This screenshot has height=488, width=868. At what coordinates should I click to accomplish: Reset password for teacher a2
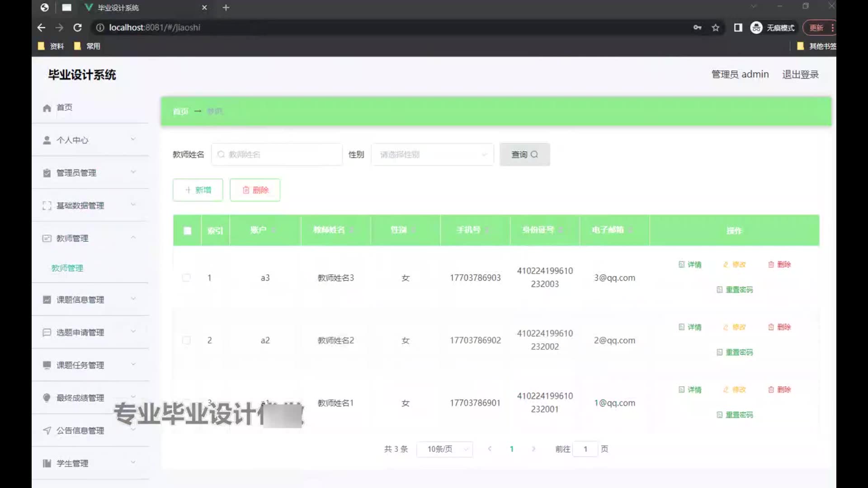(735, 352)
